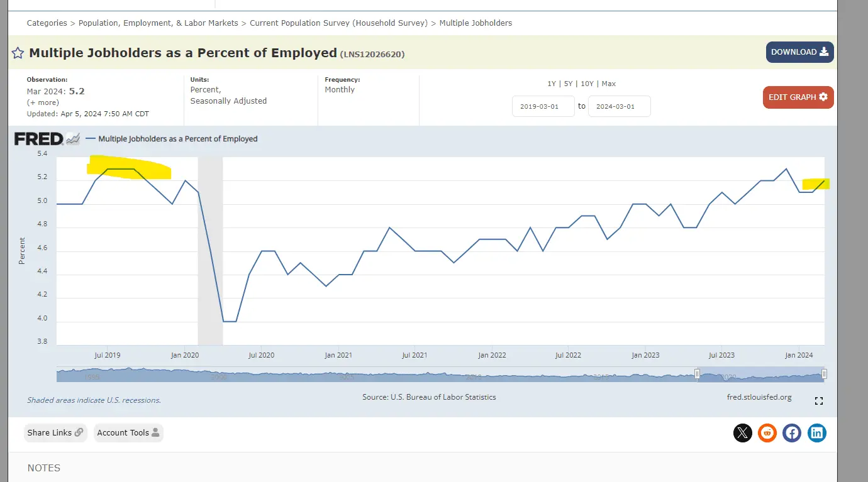Expand Account Tools menu
The image size is (868, 482).
[x=128, y=432]
